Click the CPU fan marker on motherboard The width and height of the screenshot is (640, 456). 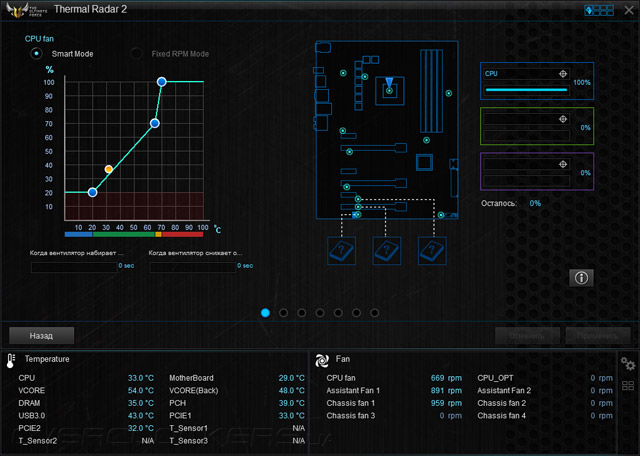pos(389,91)
